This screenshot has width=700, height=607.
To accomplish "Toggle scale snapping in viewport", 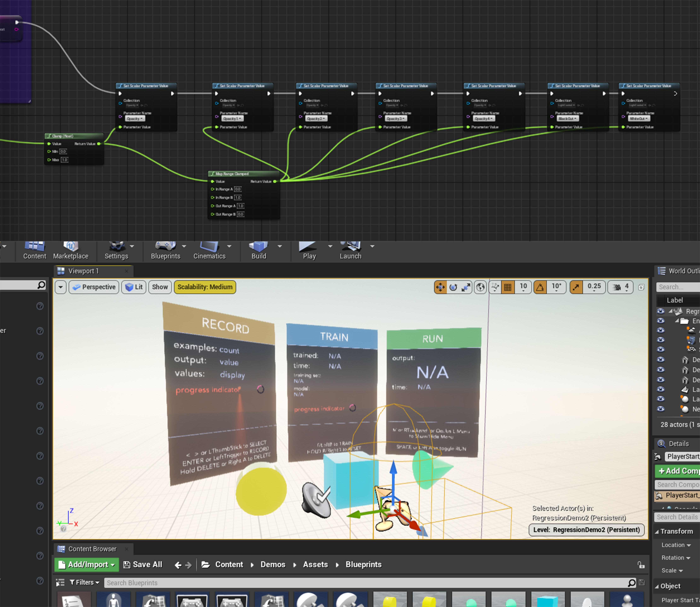I will pos(576,287).
